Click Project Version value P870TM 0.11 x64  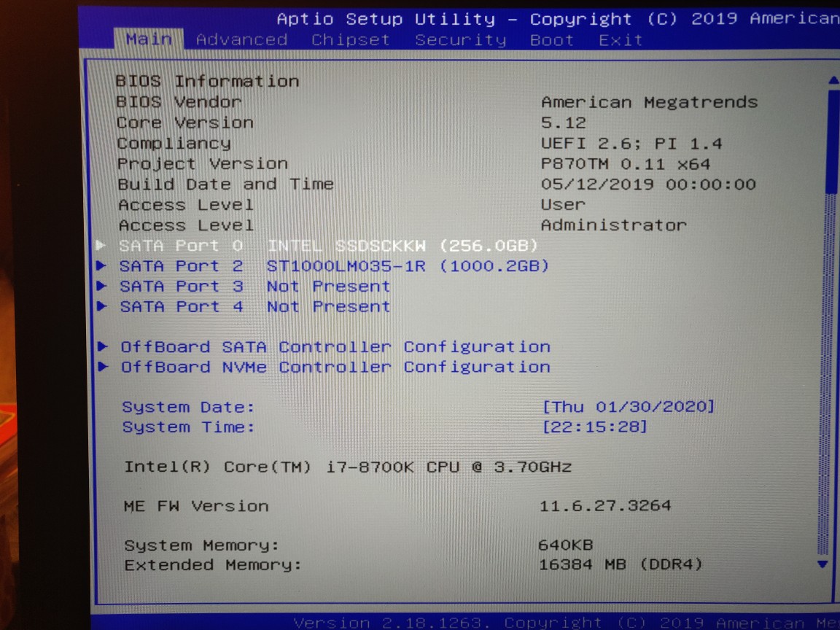point(626,163)
